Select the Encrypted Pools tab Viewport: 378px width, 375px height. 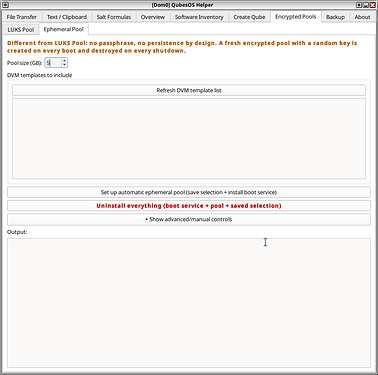(296, 16)
